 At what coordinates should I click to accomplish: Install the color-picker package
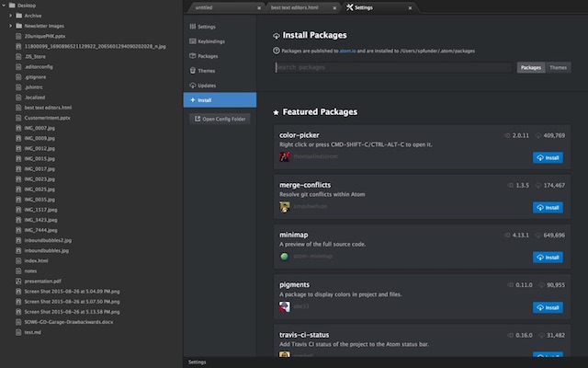tap(548, 157)
